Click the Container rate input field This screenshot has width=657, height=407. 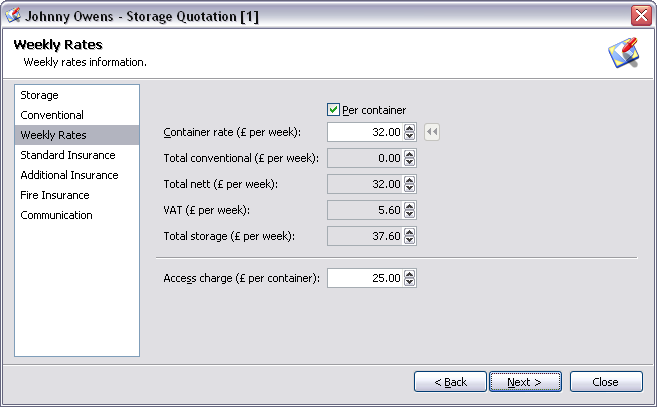(365, 132)
